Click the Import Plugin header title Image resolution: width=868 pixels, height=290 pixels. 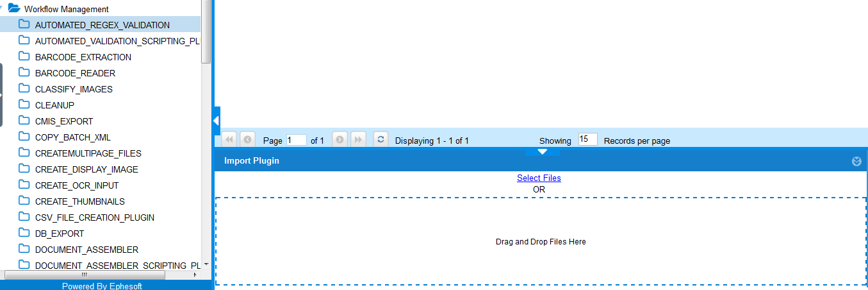coord(252,160)
